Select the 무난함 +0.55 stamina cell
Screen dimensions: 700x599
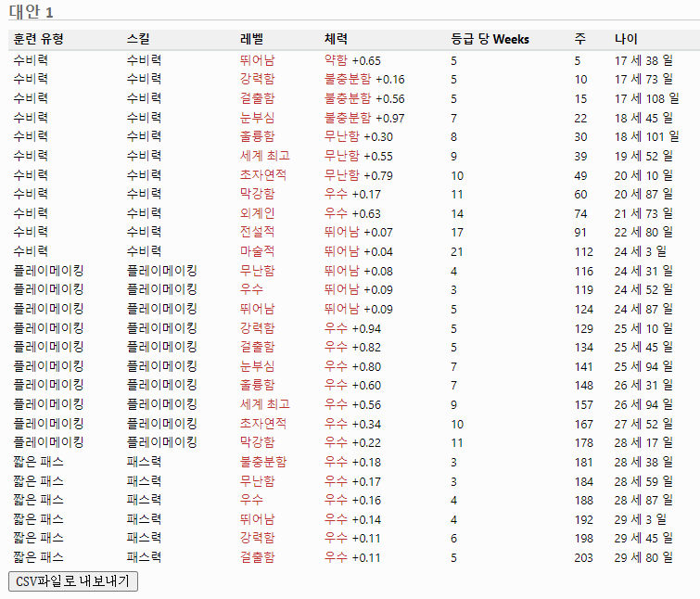(x=359, y=156)
